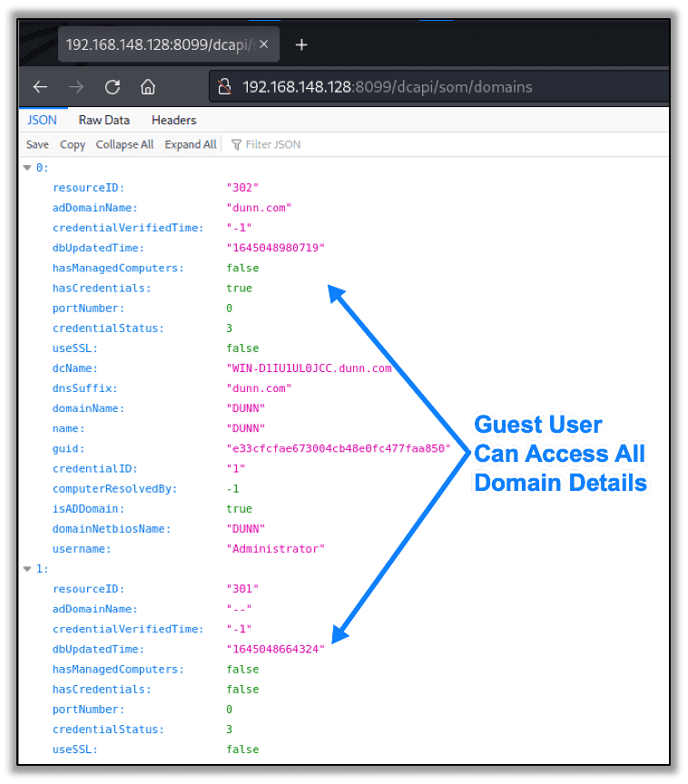The height and width of the screenshot is (784, 688).
Task: Copy the JSON data
Action: pos(72,144)
